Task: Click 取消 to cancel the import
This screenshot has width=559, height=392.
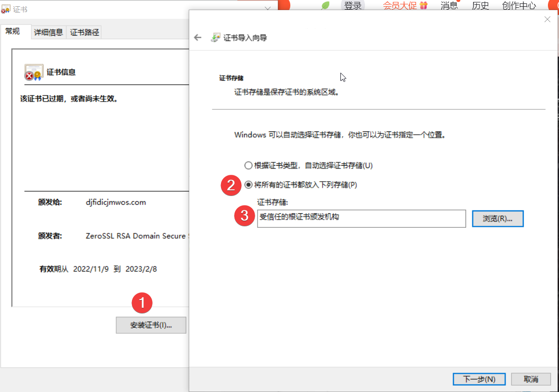Action: [x=531, y=379]
